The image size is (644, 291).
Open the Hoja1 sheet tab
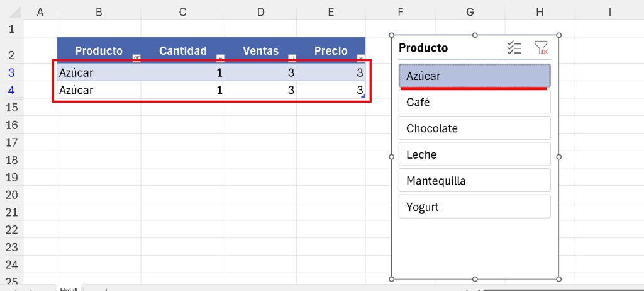click(x=68, y=289)
